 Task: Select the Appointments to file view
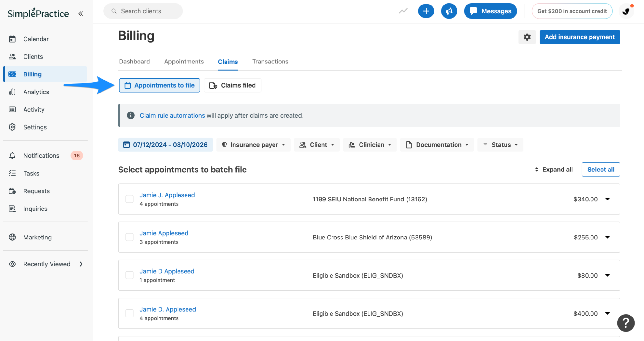tap(159, 85)
